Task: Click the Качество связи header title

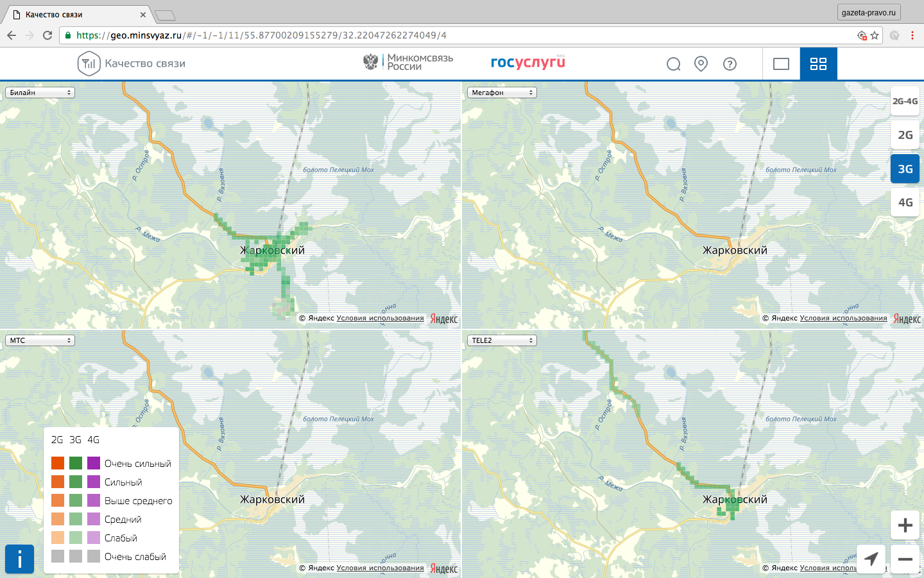Action: (x=145, y=64)
